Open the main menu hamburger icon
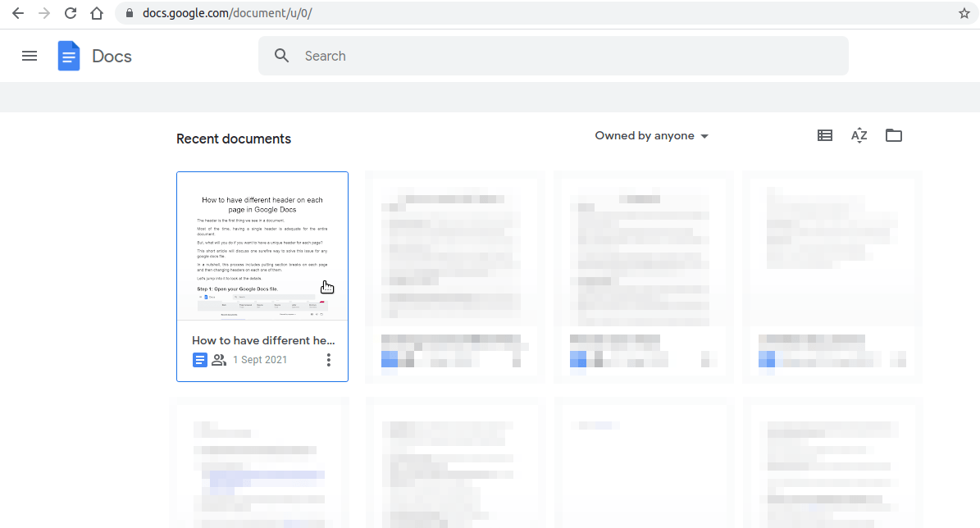The image size is (980, 528). tap(30, 56)
